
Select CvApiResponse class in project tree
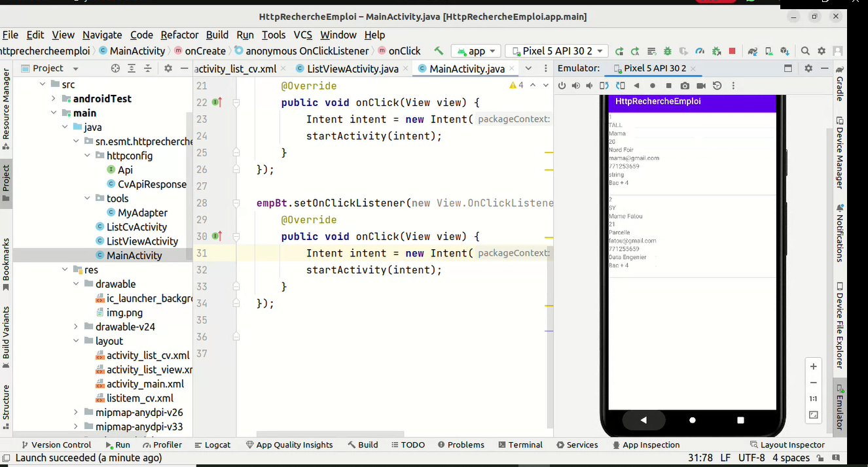(147, 184)
